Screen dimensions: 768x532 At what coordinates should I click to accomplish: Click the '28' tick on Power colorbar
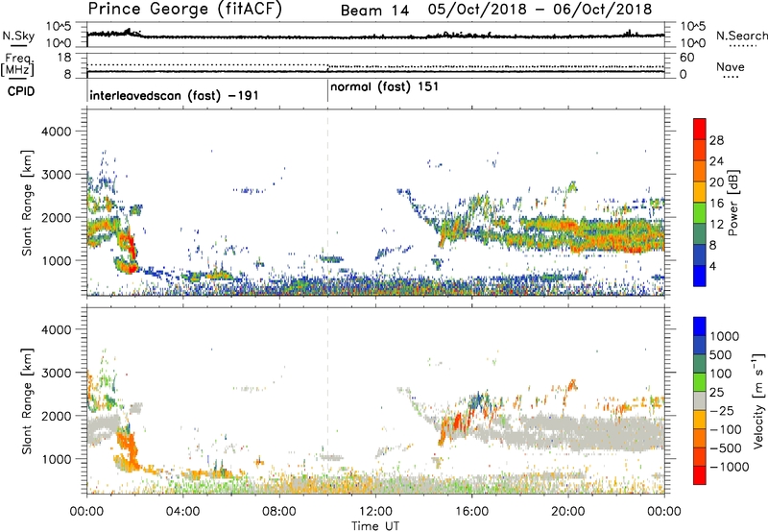tap(716, 140)
